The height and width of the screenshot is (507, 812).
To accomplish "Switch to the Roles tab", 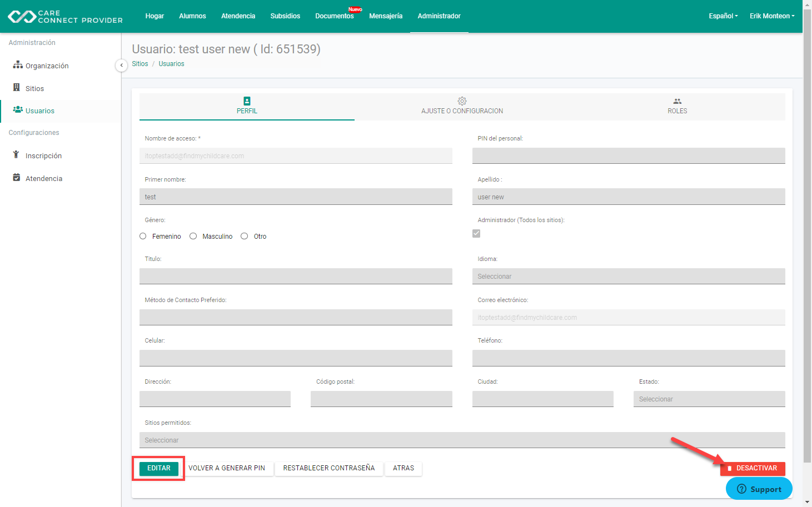I will click(677, 106).
